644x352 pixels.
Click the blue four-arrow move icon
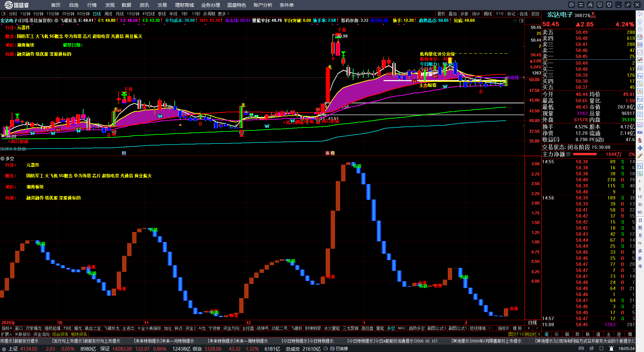coord(640,148)
